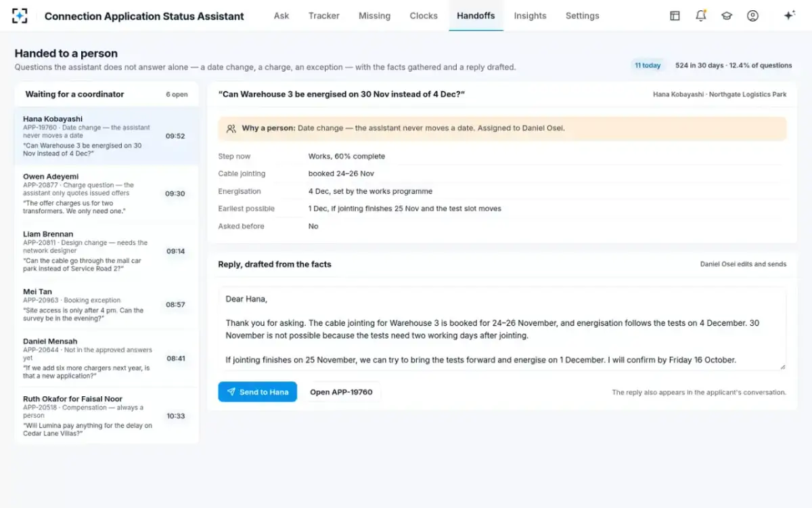Viewport: 812px width, 508px height.
Task: Click Hana Kobayashi · Northgate Logistics Park label
Action: point(719,95)
